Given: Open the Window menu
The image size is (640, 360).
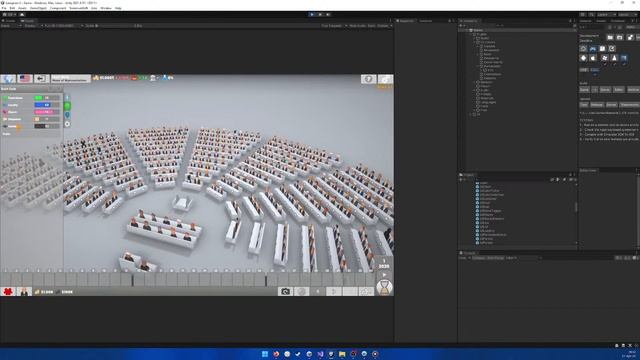Looking at the screenshot, I should tap(106, 8).
